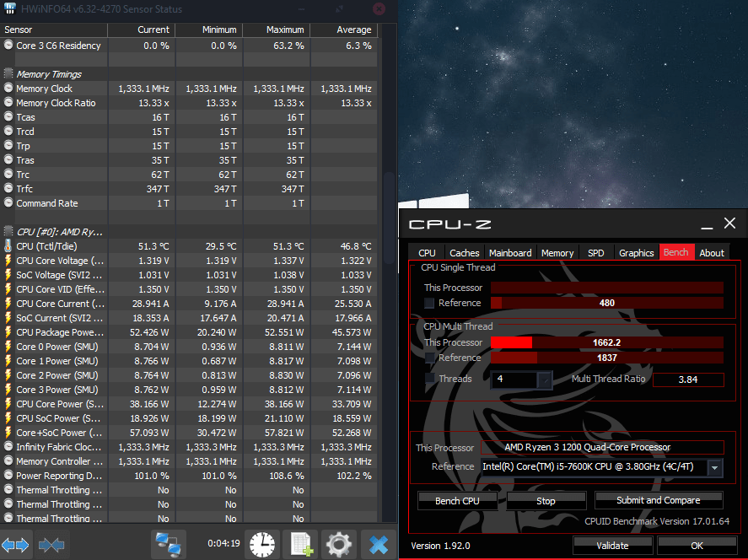Click the Trfc sensor circle icon
Image resolution: width=748 pixels, height=560 pixels.
point(8,188)
